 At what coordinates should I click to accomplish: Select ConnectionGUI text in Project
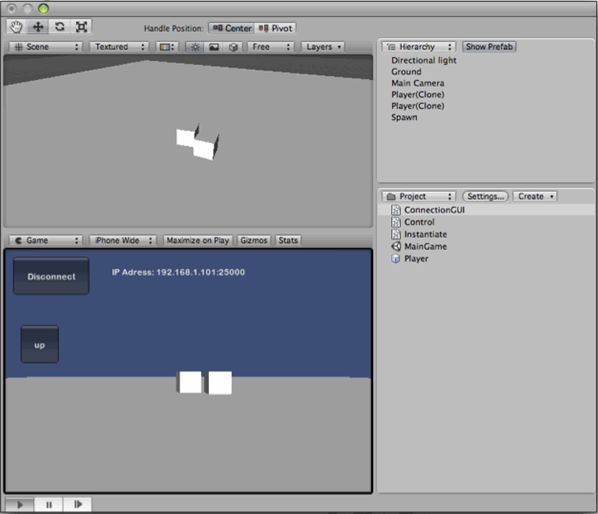[x=434, y=210]
